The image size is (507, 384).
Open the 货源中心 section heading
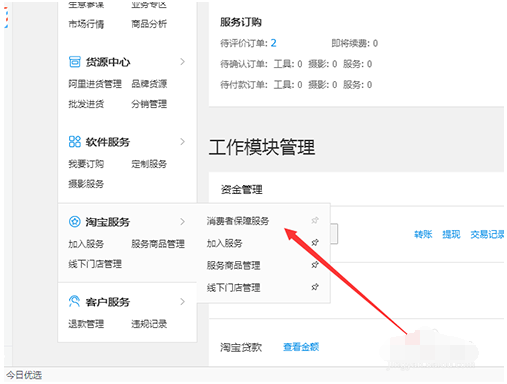pos(108,62)
